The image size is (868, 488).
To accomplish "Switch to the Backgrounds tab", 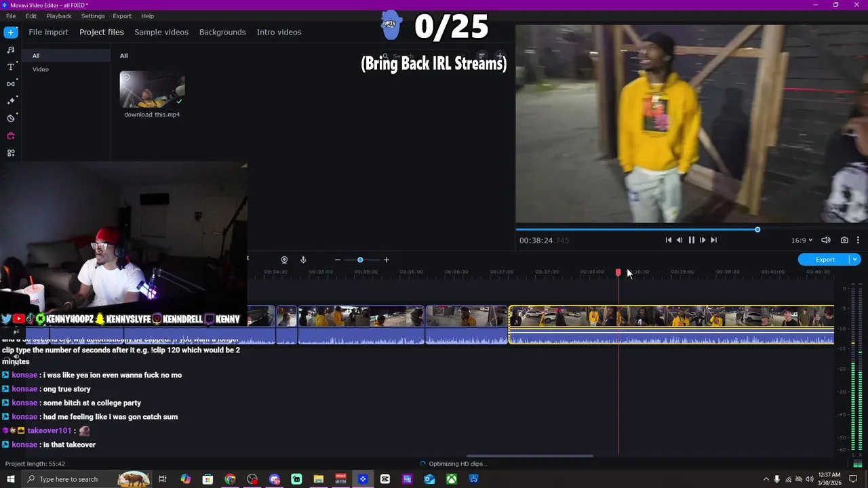I will coord(222,32).
